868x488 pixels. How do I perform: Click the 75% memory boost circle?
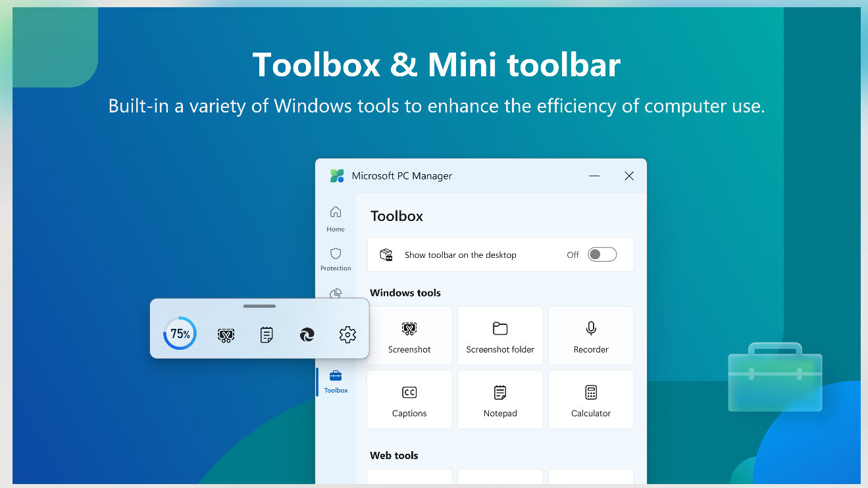coord(180,334)
